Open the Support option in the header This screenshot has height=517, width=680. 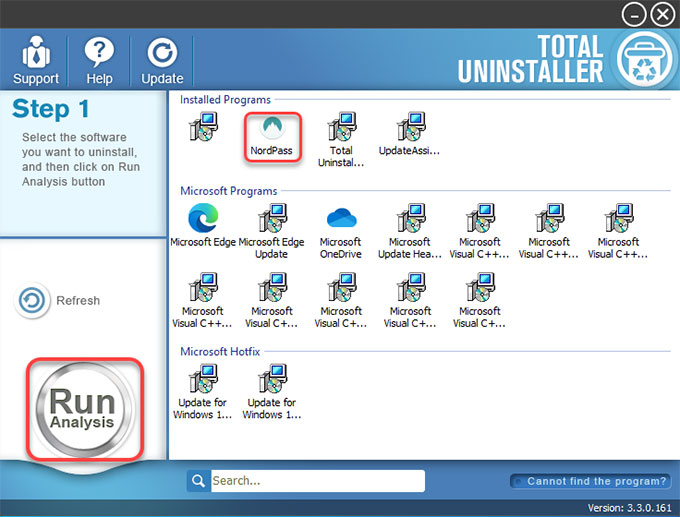click(x=36, y=60)
